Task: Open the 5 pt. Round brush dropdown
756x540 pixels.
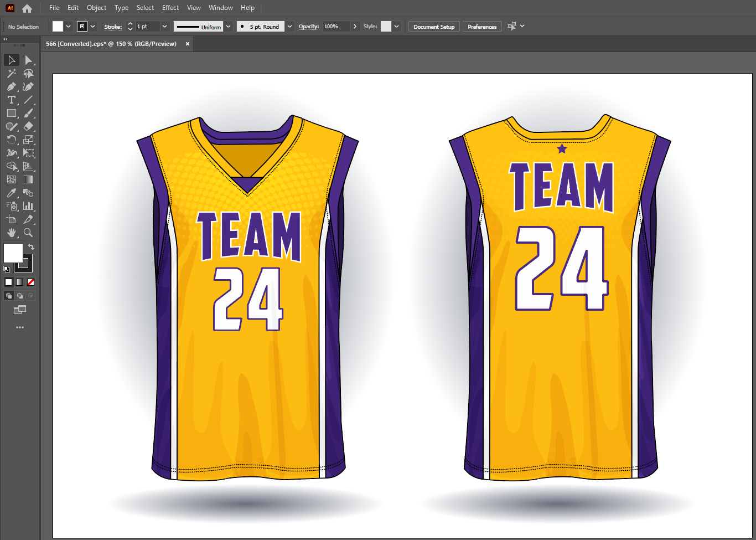Action: 289,27
